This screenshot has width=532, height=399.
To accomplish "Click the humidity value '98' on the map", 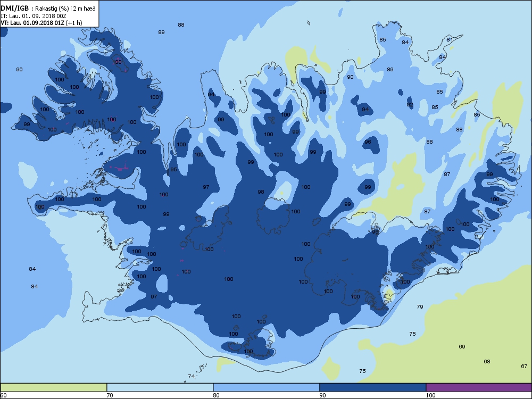I will [261, 192].
